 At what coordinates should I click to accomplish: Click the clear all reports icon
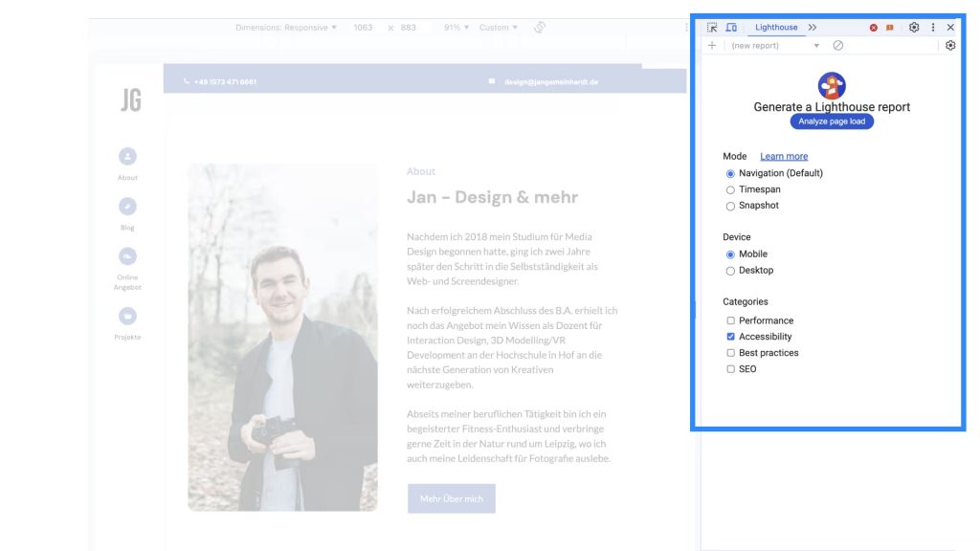pos(838,45)
